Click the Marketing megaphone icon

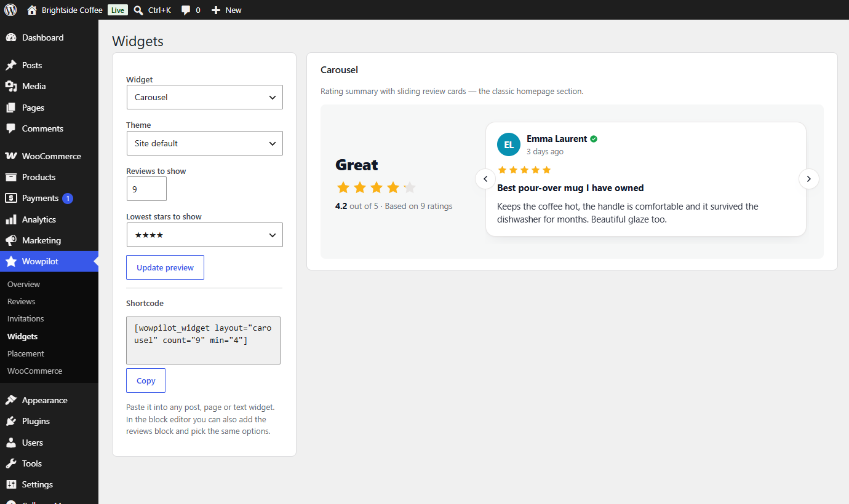click(11, 240)
